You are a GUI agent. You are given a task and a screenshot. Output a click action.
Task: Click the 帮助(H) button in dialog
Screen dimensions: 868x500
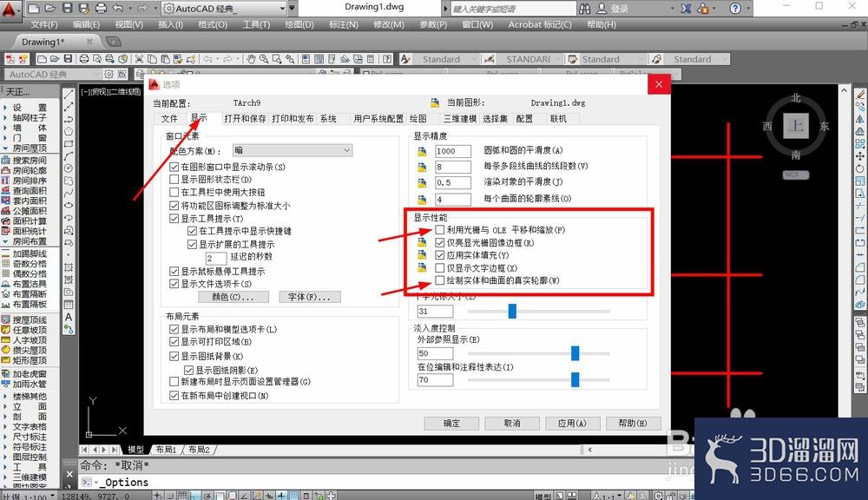pos(634,423)
